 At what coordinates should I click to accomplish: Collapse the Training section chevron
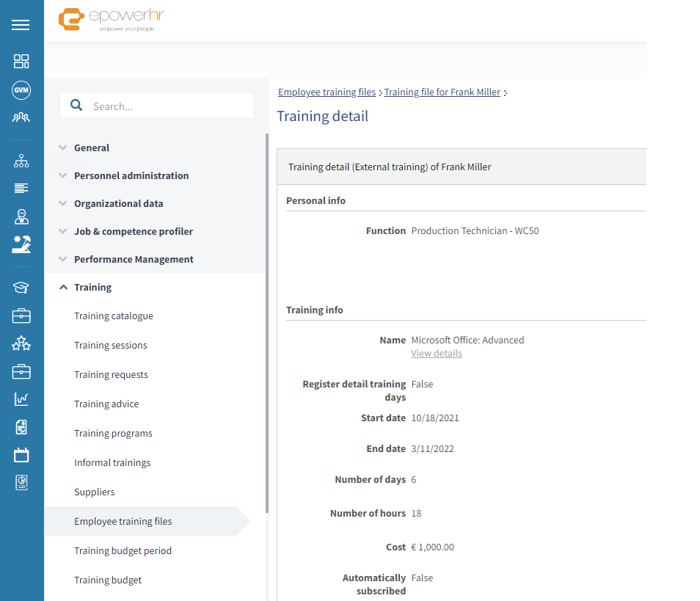pyautogui.click(x=63, y=287)
